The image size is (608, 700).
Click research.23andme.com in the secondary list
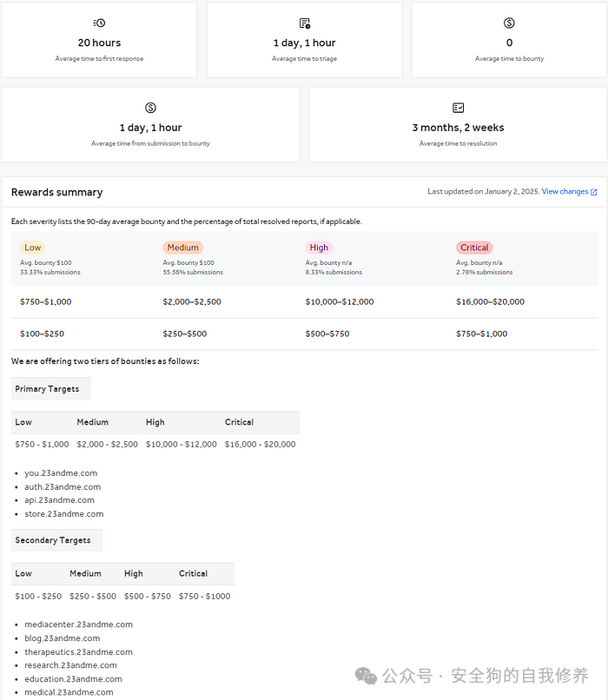(x=70, y=665)
